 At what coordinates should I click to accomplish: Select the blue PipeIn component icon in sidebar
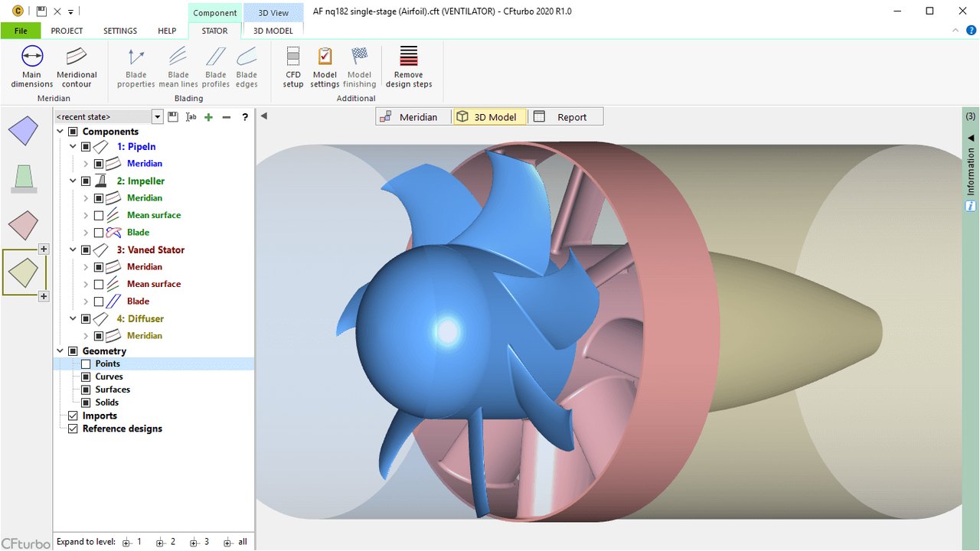point(23,131)
